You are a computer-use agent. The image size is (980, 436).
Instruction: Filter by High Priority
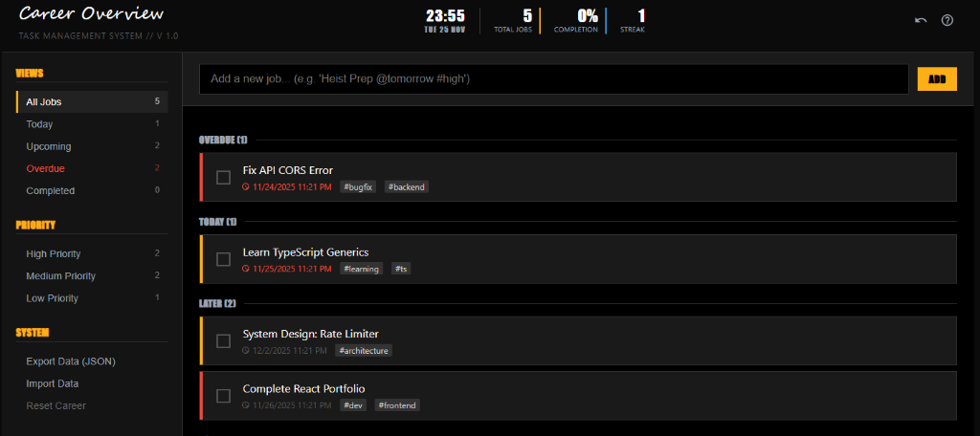pos(54,253)
